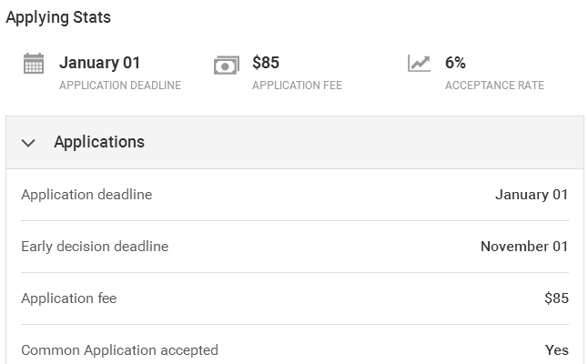Click the Applications section header
Viewport: 588px width, 364px height.
(98, 142)
